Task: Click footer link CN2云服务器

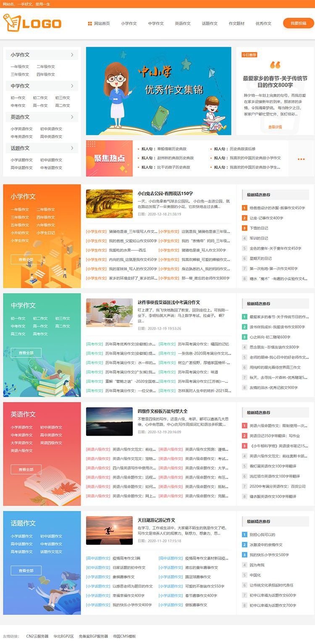Action: (37, 636)
